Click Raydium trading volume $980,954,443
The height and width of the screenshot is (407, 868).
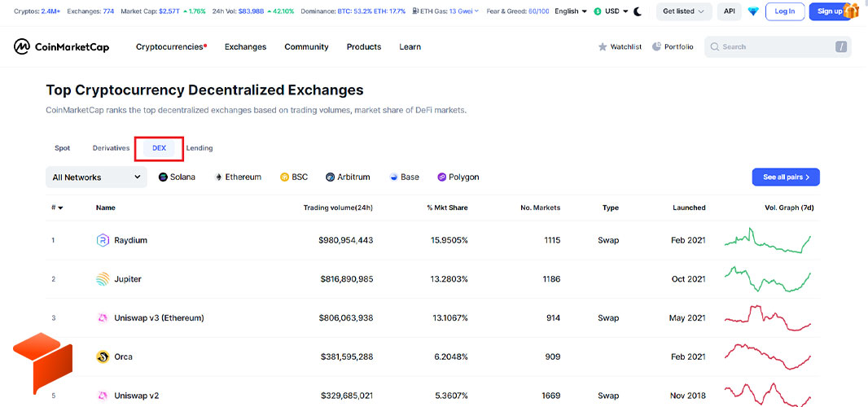(346, 240)
